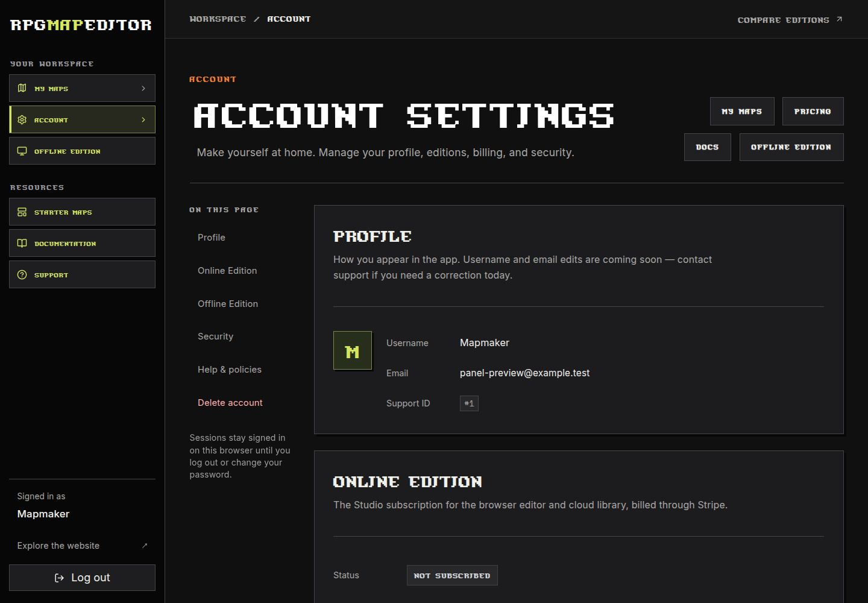
Task: Click the Account gear icon in sidebar
Action: [x=22, y=119]
